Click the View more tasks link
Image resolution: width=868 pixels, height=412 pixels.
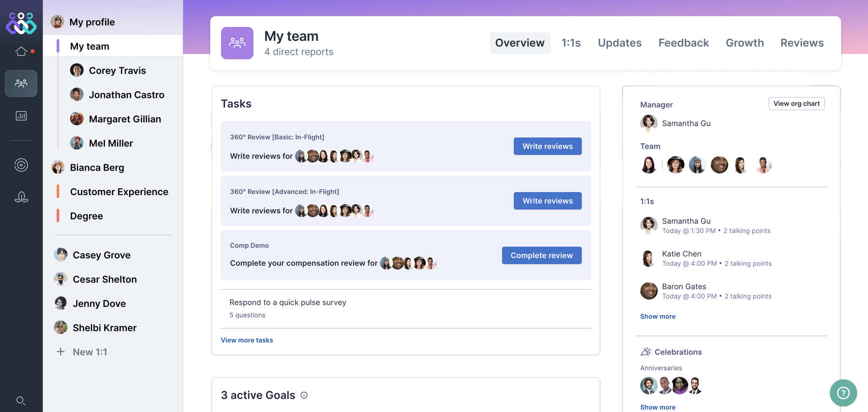pos(247,340)
